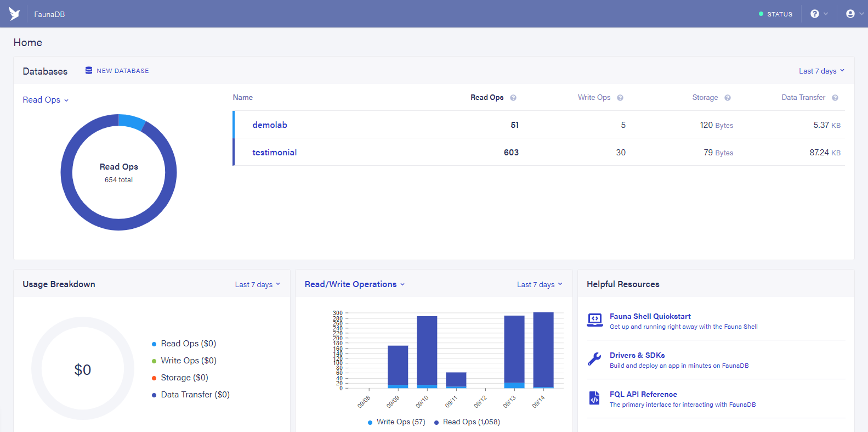Click the Storage column help icon

click(x=728, y=98)
